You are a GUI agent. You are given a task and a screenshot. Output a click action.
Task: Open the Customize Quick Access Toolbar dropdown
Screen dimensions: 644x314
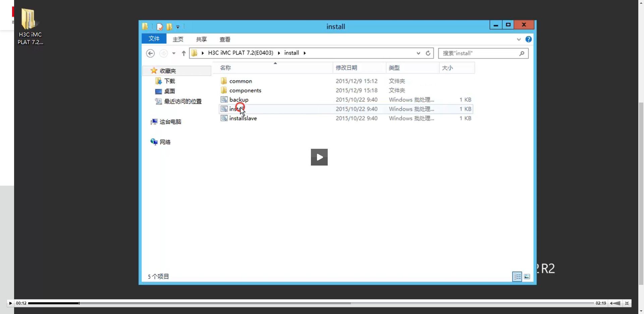click(x=178, y=27)
